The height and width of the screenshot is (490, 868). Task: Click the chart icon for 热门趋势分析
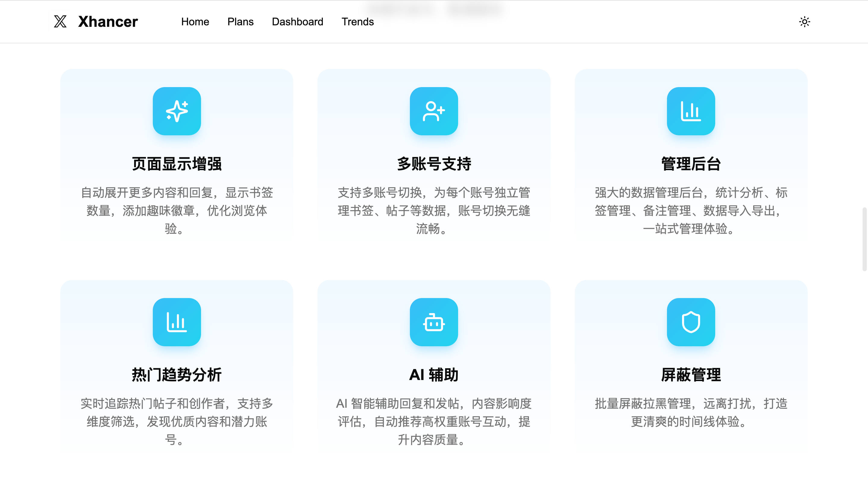(177, 322)
